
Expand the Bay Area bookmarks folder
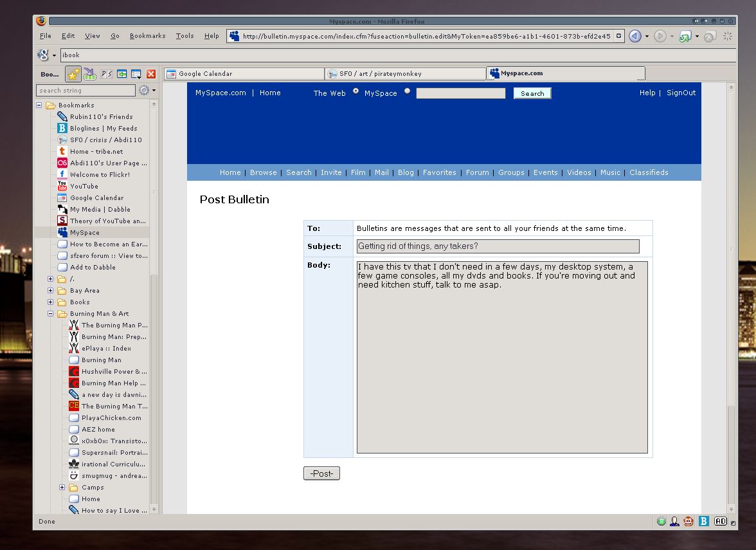tap(51, 291)
